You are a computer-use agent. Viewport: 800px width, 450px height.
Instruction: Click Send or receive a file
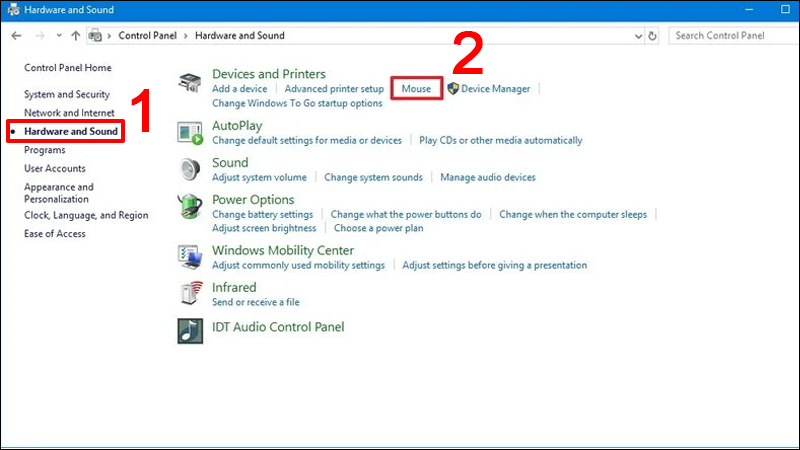(x=256, y=302)
